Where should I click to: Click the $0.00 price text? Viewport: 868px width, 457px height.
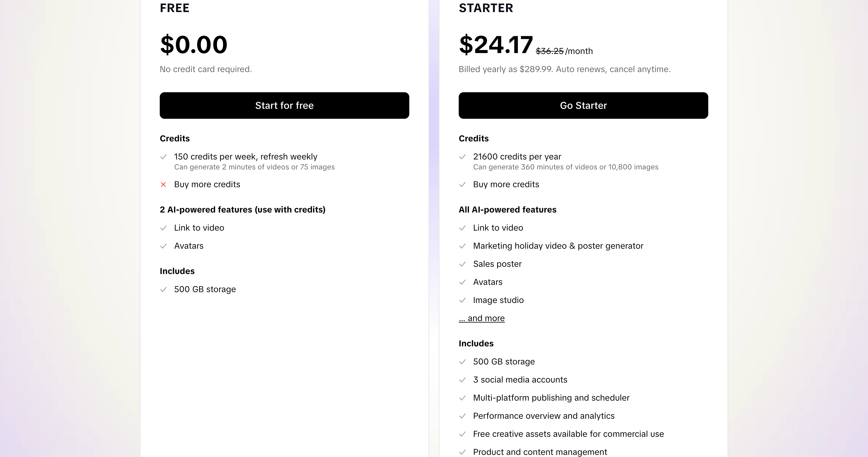tap(194, 45)
